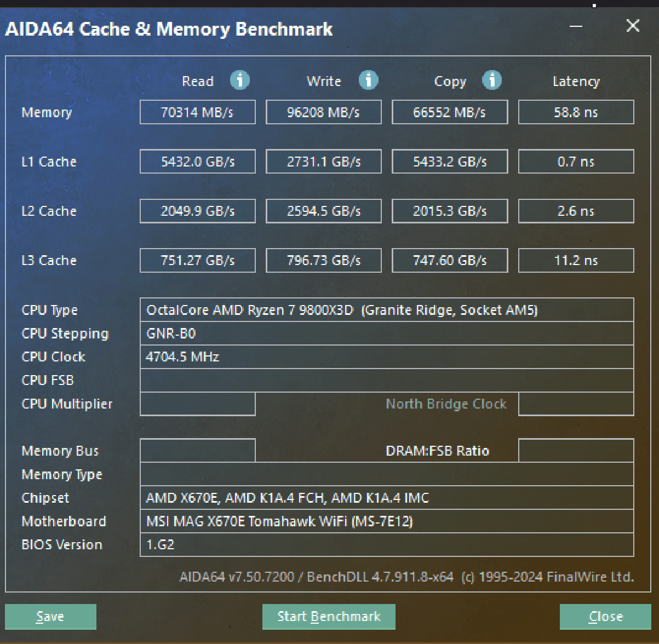Screen dimensions: 659x644
Task: Select the Memory Copy value 66552 MB/s
Action: pyautogui.click(x=450, y=112)
